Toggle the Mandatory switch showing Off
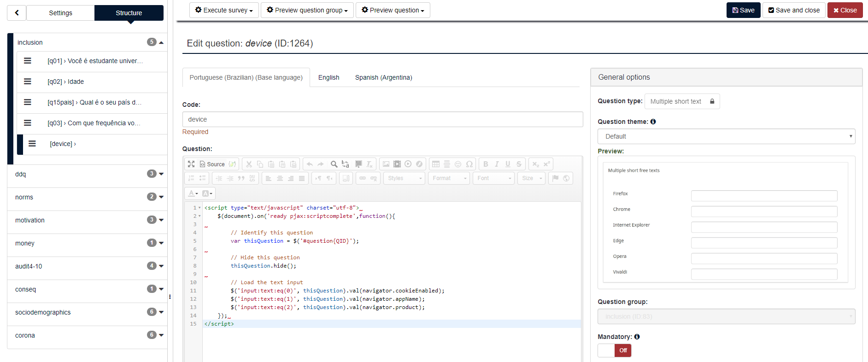 click(614, 350)
